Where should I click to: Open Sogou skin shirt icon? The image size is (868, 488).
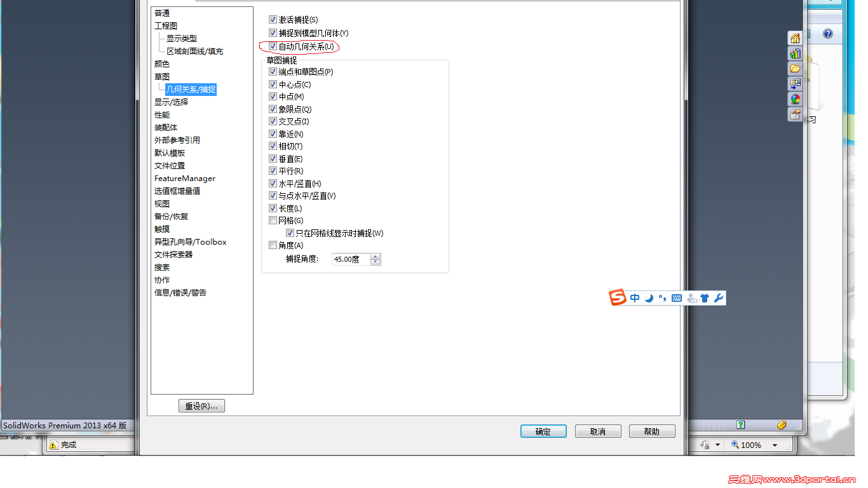(705, 298)
